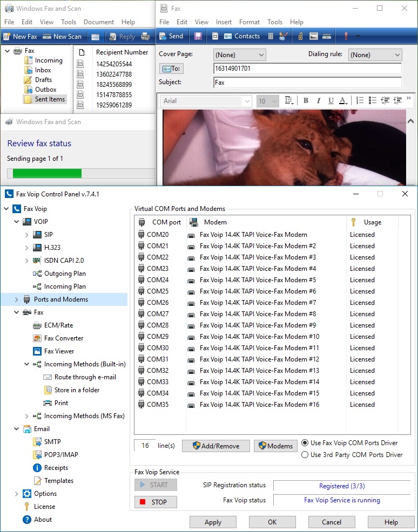Open the Arial font name dropdown
The width and height of the screenshot is (418, 532).
click(x=206, y=101)
